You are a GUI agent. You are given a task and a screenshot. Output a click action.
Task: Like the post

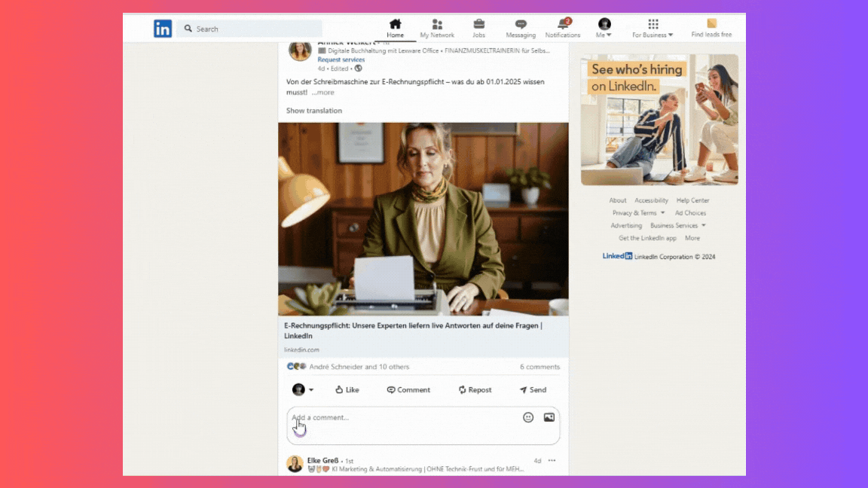pos(347,390)
